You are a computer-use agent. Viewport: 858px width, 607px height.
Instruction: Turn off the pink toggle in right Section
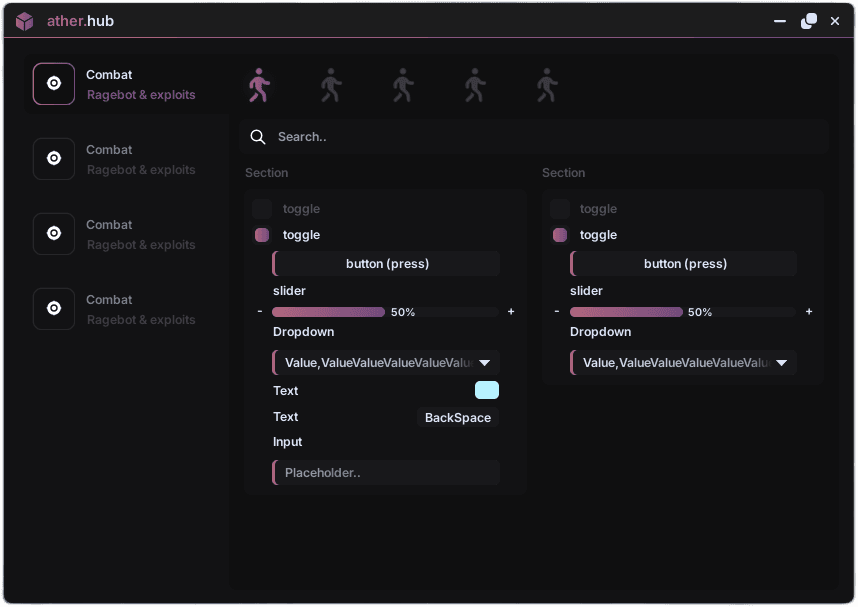click(x=559, y=234)
